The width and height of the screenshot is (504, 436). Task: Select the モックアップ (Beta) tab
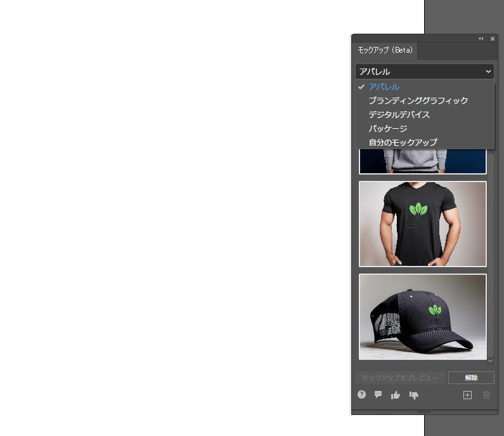click(385, 50)
